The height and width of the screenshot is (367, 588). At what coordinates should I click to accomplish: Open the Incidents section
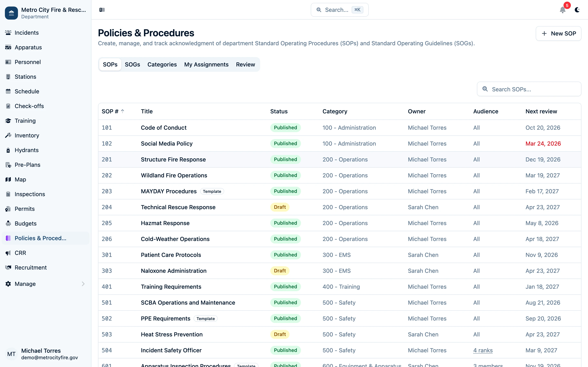[26, 33]
